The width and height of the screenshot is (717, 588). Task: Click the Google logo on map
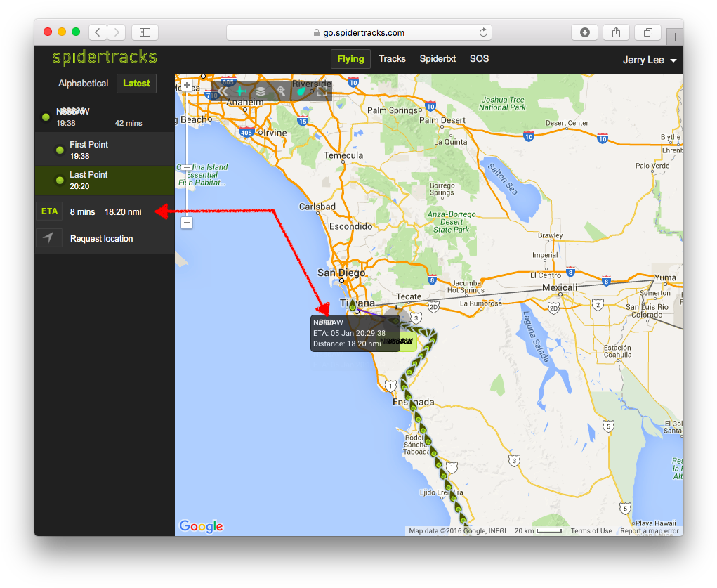(x=201, y=526)
